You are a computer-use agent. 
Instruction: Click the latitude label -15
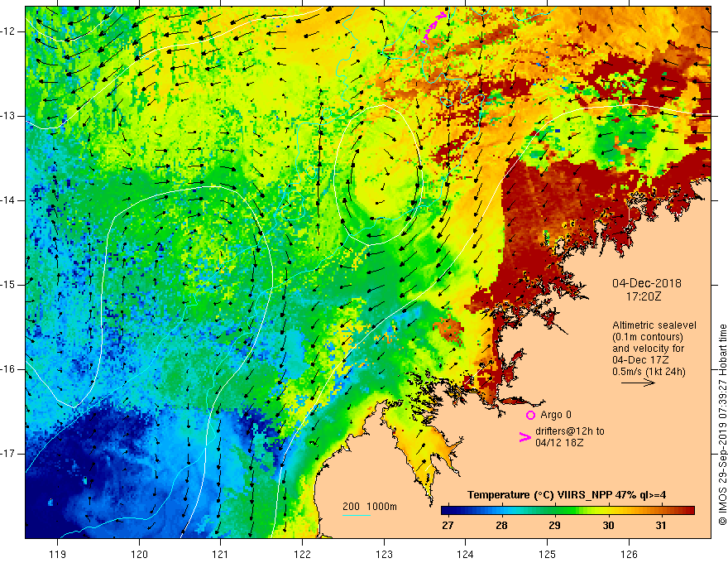pyautogui.click(x=8, y=285)
